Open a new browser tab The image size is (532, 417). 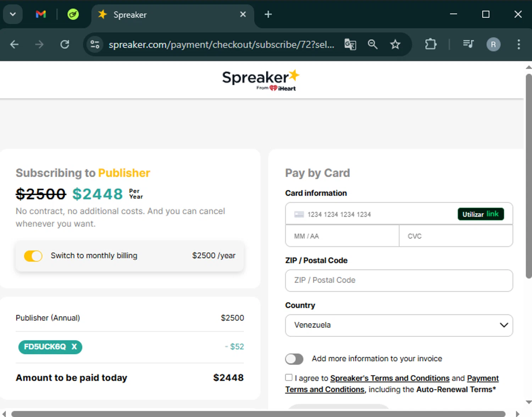tap(268, 14)
